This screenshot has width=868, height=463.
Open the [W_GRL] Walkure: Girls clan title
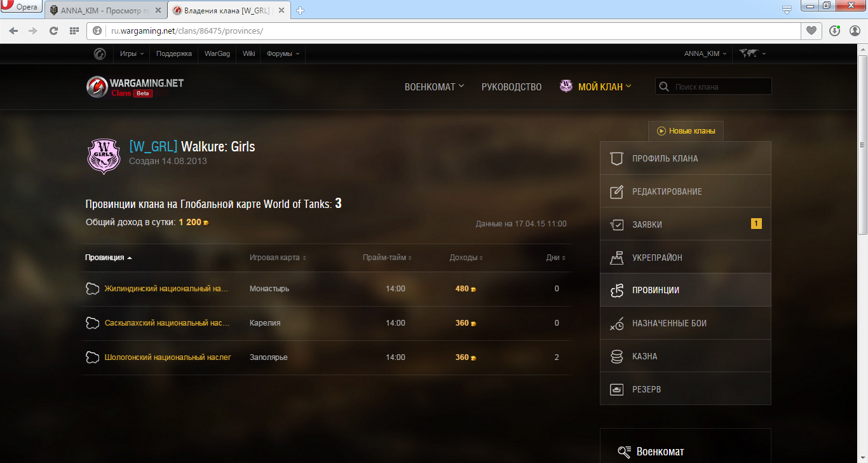(x=192, y=147)
